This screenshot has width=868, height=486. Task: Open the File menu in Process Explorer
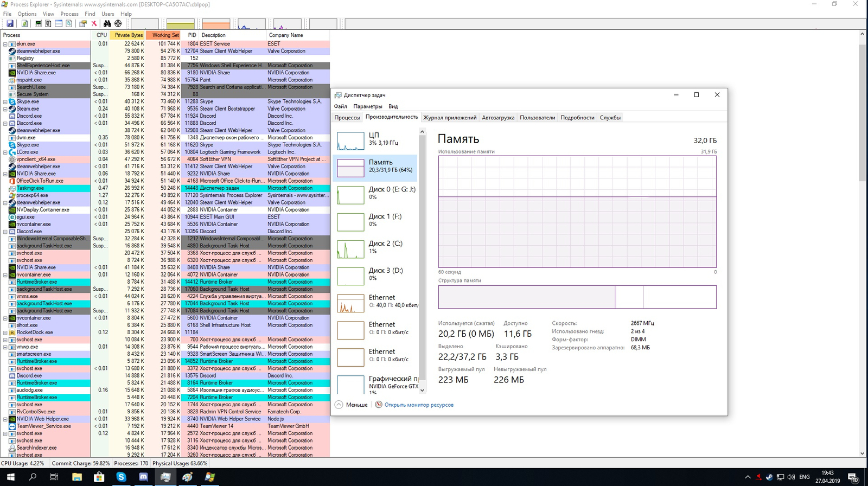point(7,14)
